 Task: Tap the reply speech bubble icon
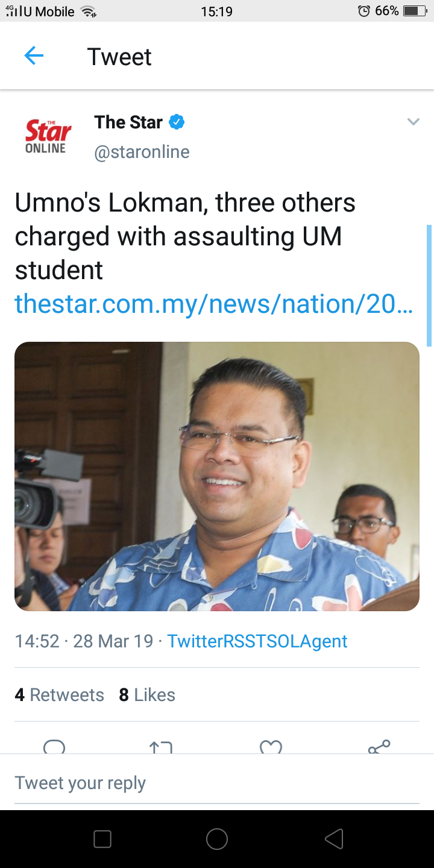tap(54, 746)
